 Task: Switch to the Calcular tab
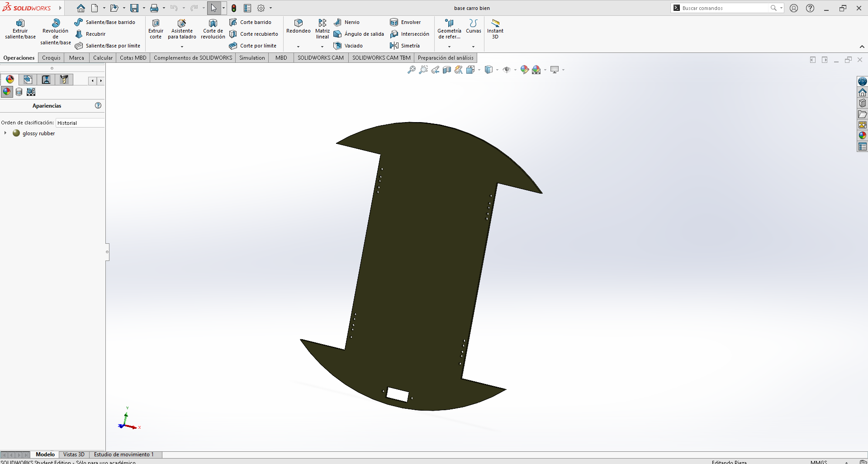(103, 58)
